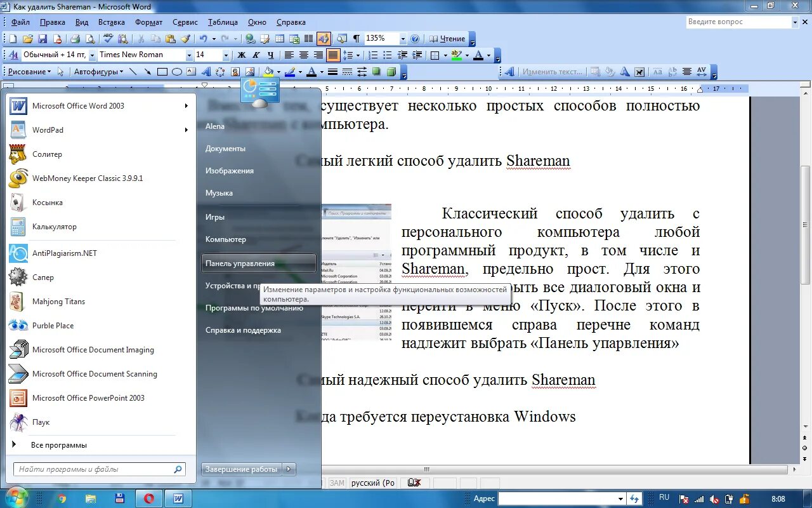The height and width of the screenshot is (508, 812).
Task: Insert a text box from the Drawing toolbar
Action: point(192,72)
